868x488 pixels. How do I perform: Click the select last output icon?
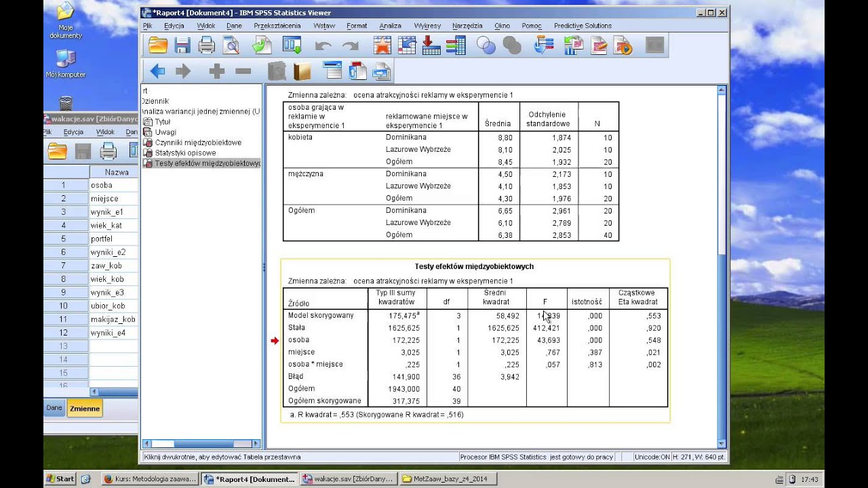click(544, 45)
